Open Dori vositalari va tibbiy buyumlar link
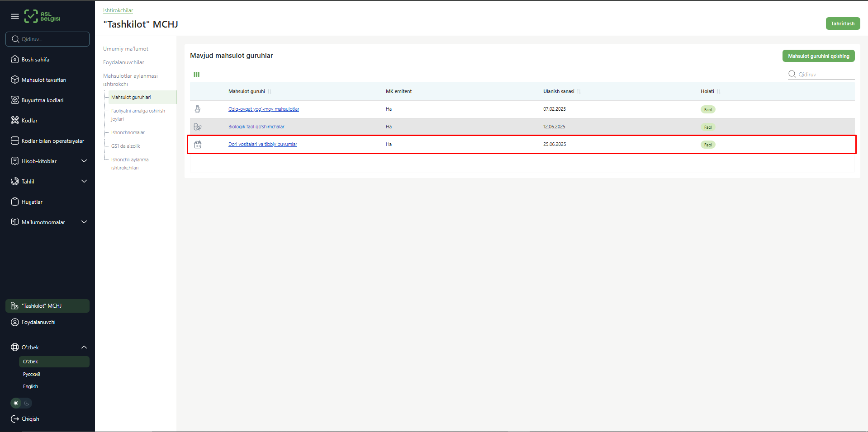Viewport: 868px width, 432px height. 263,144
